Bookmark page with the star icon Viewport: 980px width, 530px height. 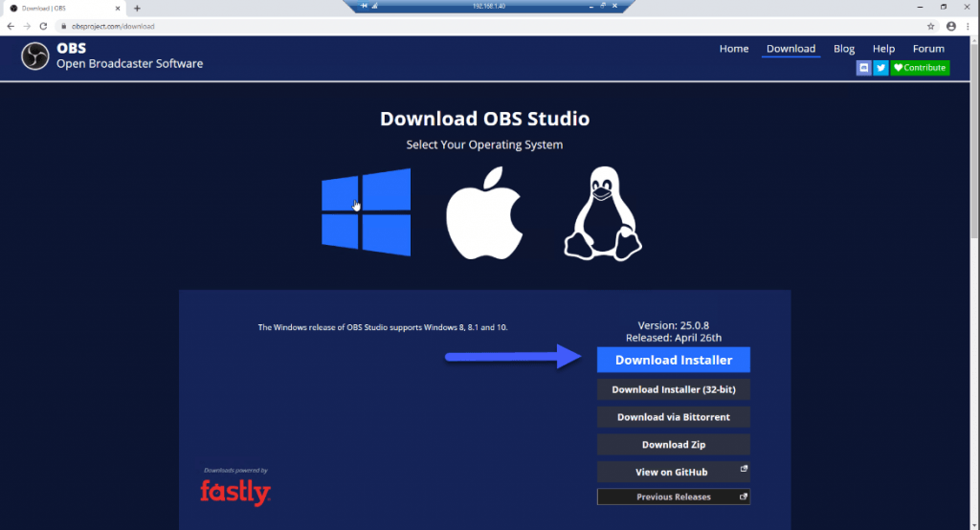(x=930, y=26)
